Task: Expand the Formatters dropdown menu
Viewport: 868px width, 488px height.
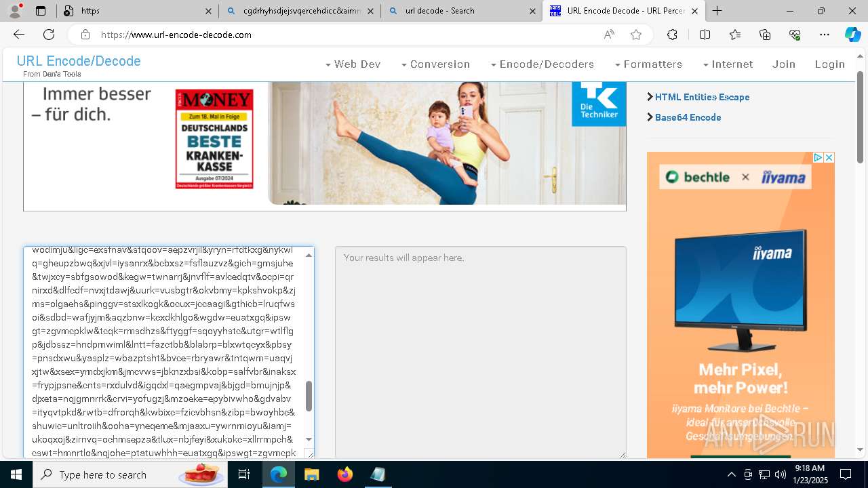Action: [x=648, y=64]
